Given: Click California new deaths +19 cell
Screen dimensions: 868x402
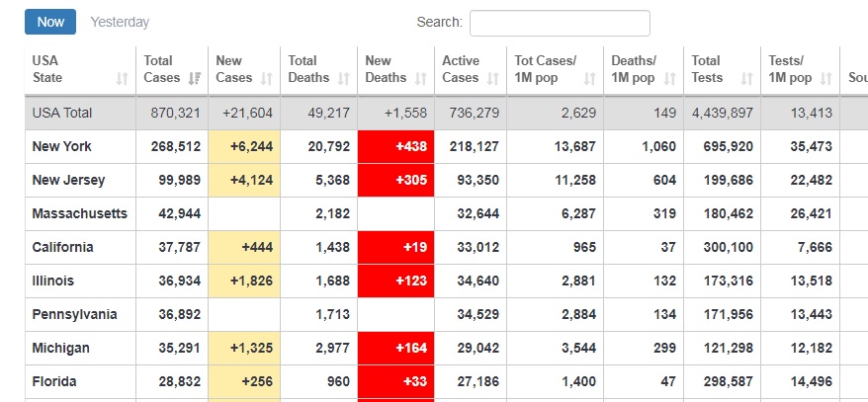Looking at the screenshot, I should tap(395, 247).
